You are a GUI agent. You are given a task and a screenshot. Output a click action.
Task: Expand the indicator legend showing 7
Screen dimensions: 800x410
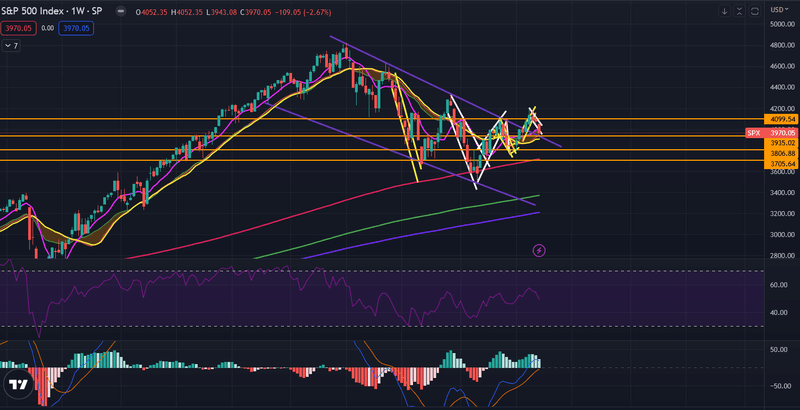[11, 46]
